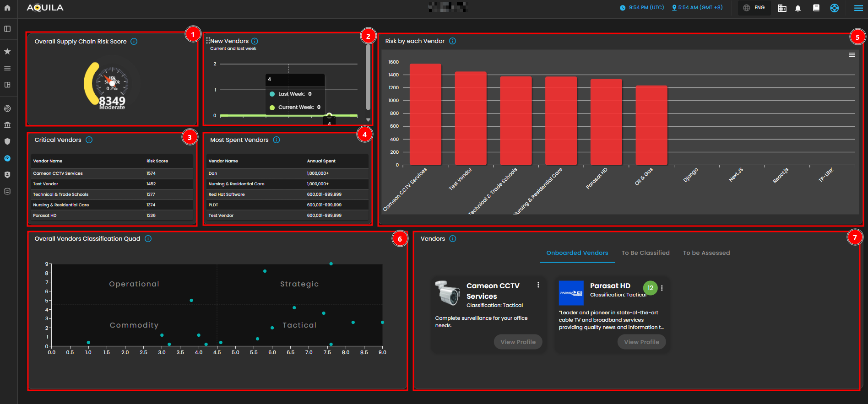The image size is (868, 404).
Task: Open the organization building icon in top bar
Action: point(782,8)
